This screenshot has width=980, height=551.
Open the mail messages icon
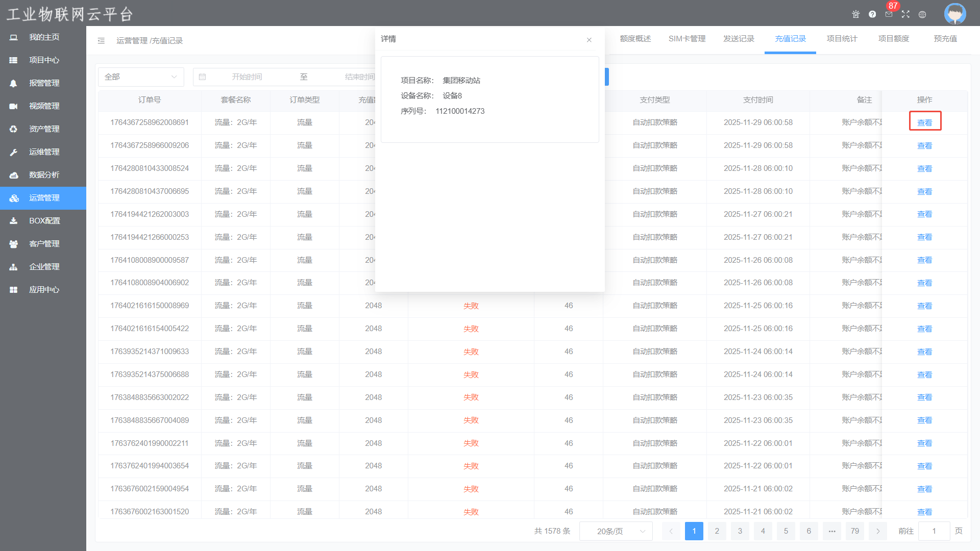pos(889,14)
